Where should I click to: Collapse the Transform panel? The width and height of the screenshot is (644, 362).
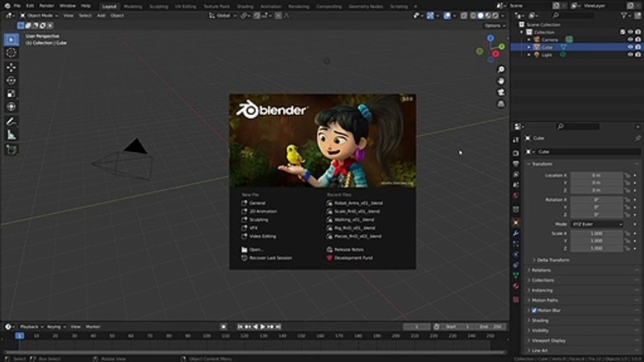click(x=541, y=164)
